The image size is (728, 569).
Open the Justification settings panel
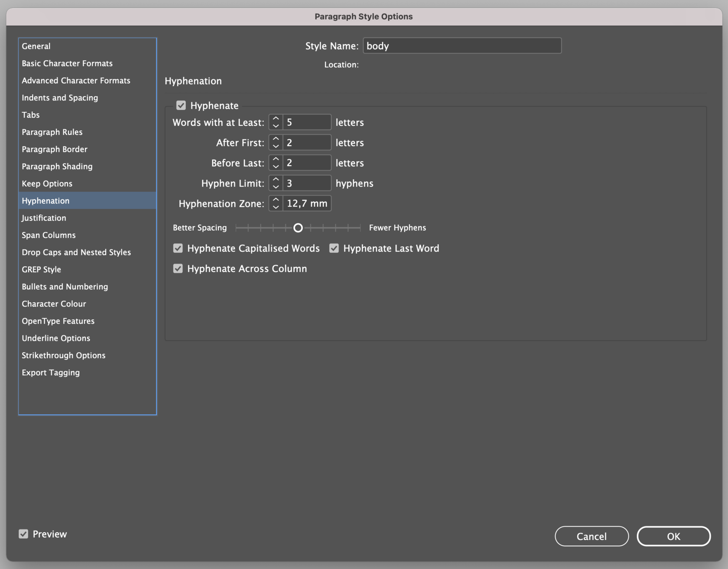pyautogui.click(x=44, y=218)
